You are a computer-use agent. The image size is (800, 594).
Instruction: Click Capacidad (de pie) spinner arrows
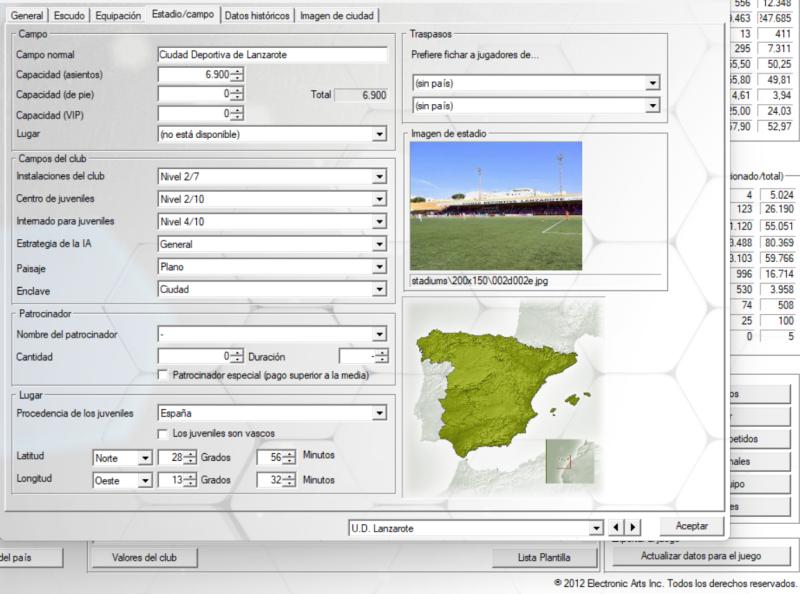click(x=237, y=94)
